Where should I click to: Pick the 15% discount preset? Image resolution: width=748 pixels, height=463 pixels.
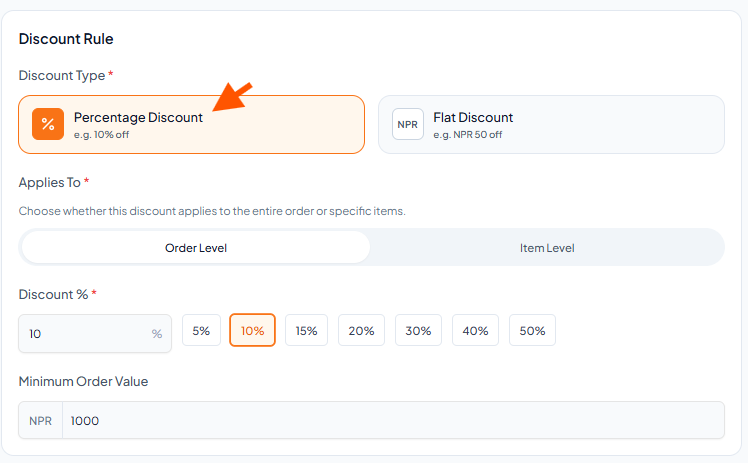tap(306, 330)
